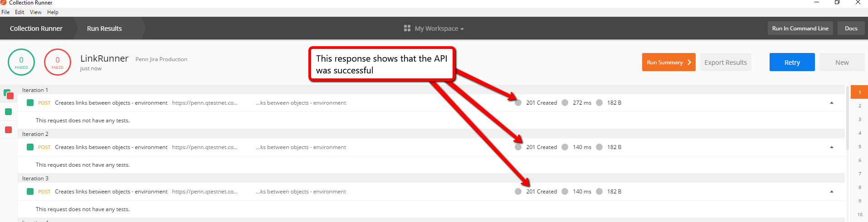The width and height of the screenshot is (868, 222).
Task: Click 272 ms response time
Action: [582, 103]
